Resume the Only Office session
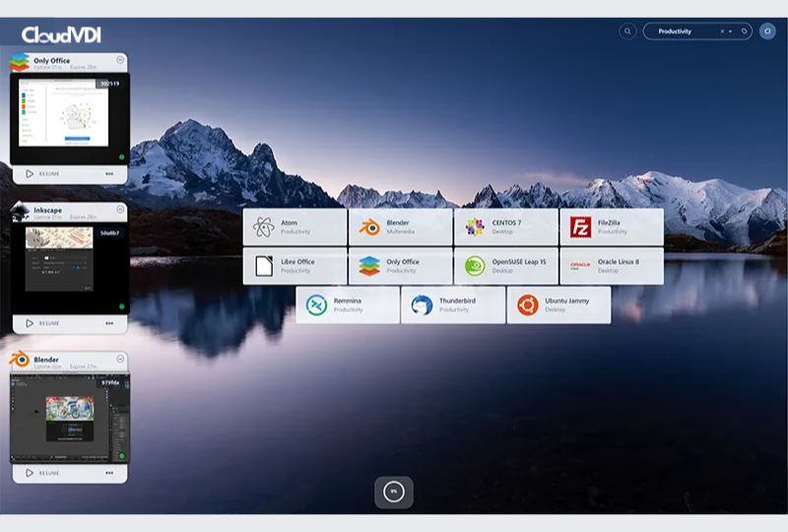 click(42, 173)
